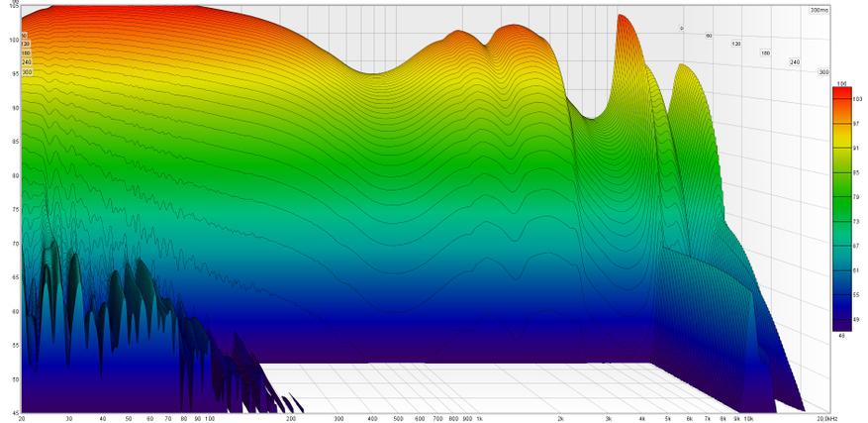868x423 pixels.
Task: Select the 2k frequency axis label
Action: (560, 417)
